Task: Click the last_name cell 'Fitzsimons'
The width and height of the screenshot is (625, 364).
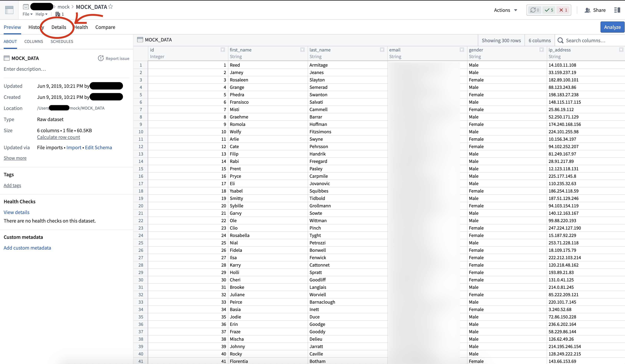Action: 348,132
